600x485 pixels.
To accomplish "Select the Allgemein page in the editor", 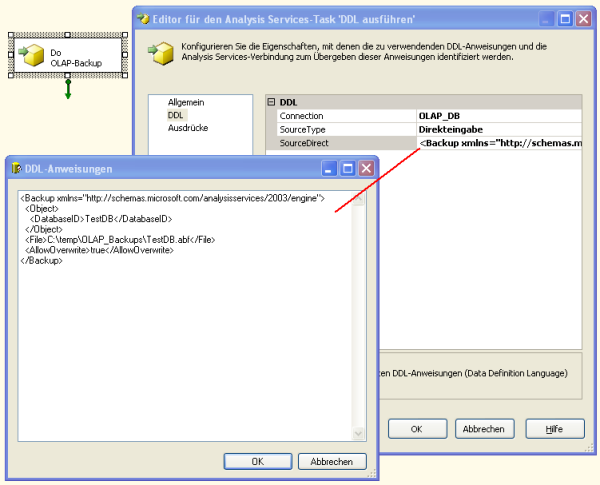I will 185,103.
